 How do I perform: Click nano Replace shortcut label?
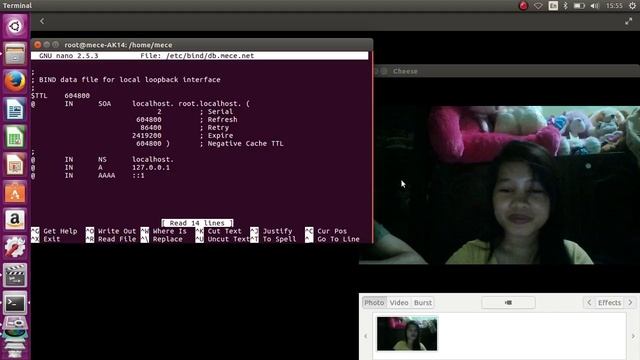167,239
